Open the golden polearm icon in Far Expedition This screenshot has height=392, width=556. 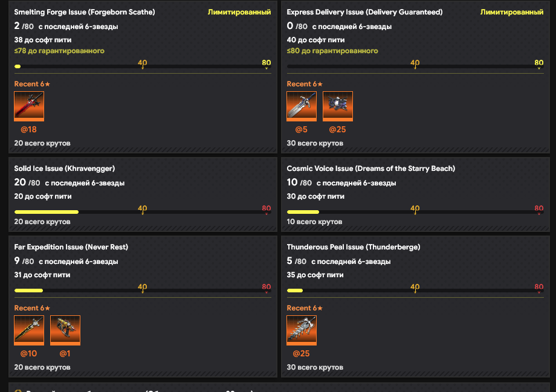tap(29, 330)
